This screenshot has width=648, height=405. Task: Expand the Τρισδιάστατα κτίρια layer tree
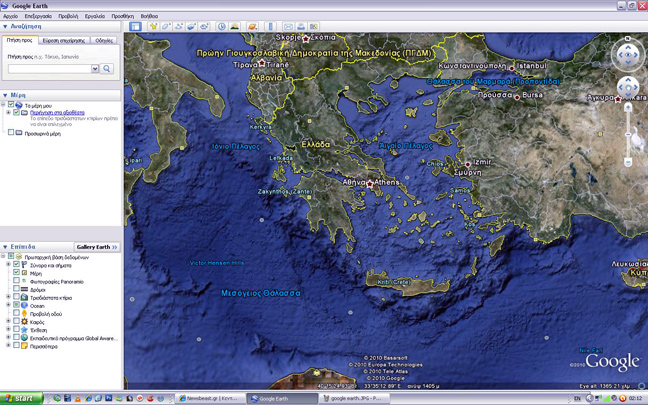[8, 297]
